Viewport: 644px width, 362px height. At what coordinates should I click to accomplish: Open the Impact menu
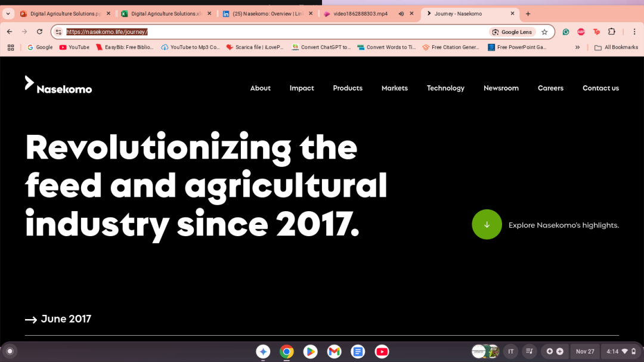(x=302, y=88)
